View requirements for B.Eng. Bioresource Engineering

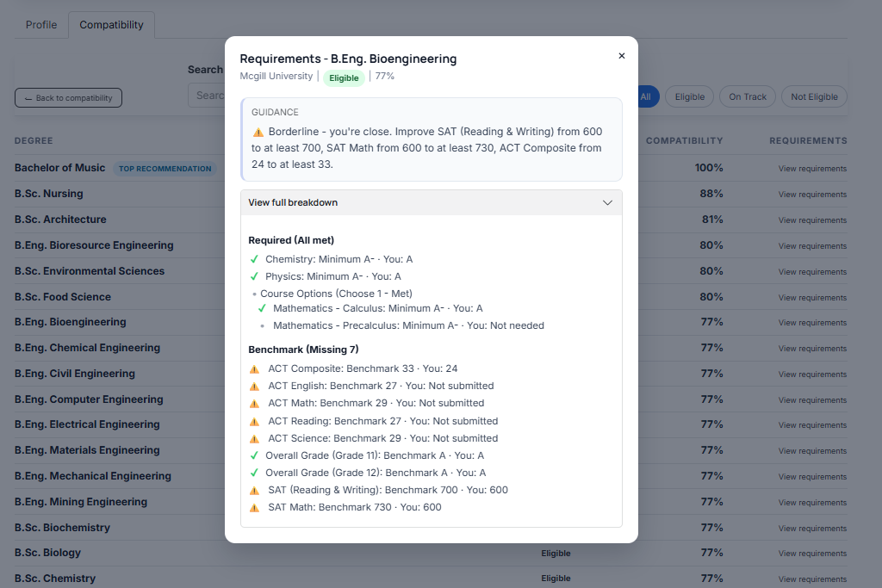812,246
